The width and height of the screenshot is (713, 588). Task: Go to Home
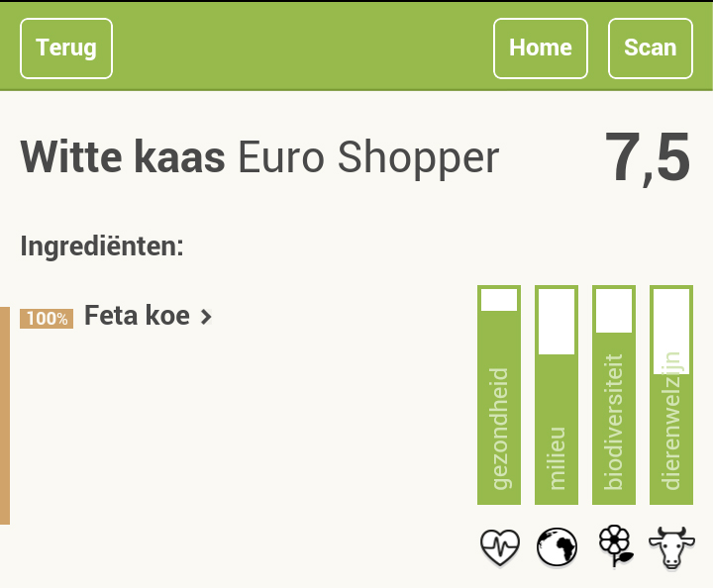[x=541, y=49]
